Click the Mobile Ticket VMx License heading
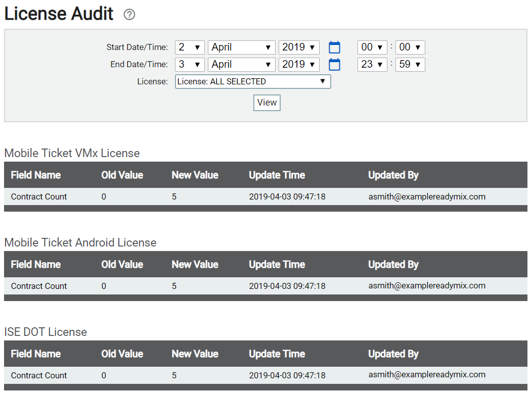The width and height of the screenshot is (532, 395). [72, 153]
